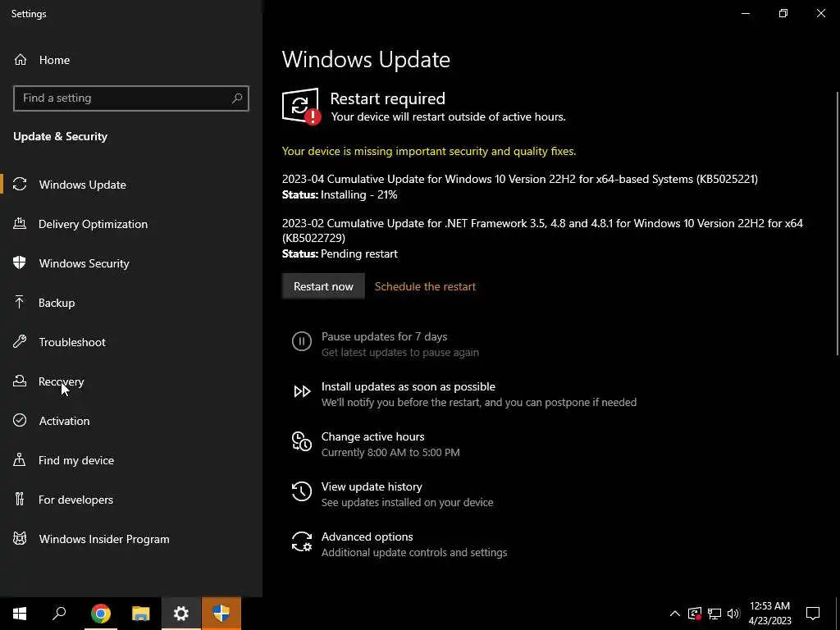Click the Find my device icon
This screenshot has width=840, height=630.
(20, 460)
